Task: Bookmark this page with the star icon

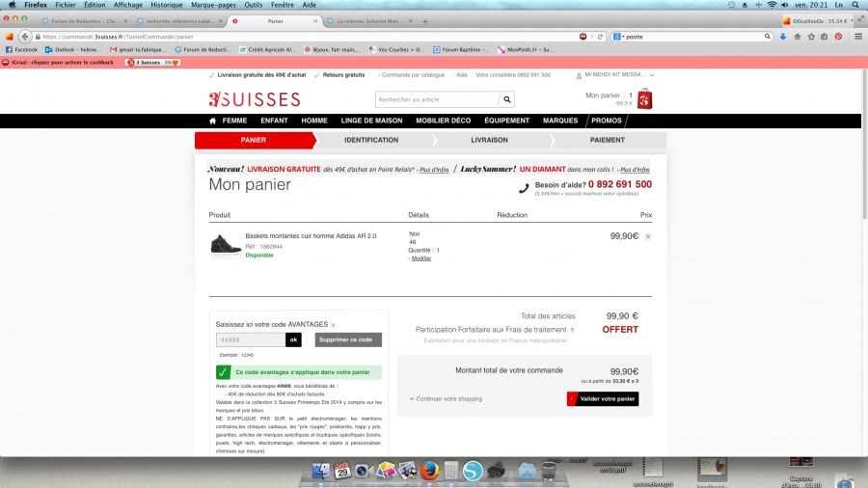Action: pos(811,37)
